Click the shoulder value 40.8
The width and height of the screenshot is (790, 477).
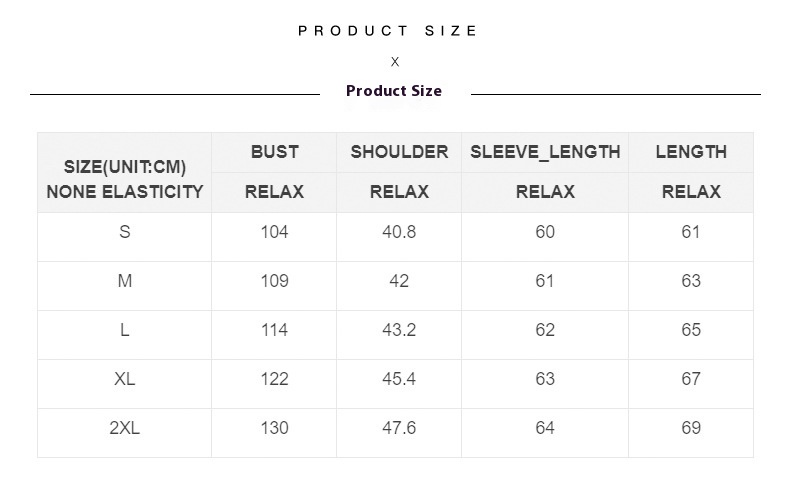(x=399, y=232)
